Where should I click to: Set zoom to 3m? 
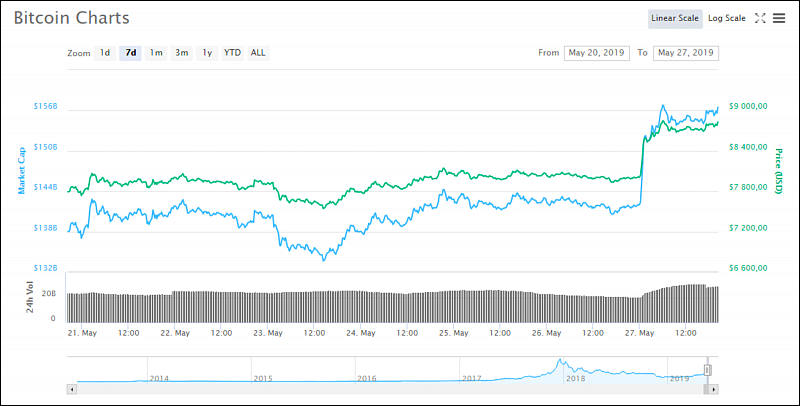point(181,53)
